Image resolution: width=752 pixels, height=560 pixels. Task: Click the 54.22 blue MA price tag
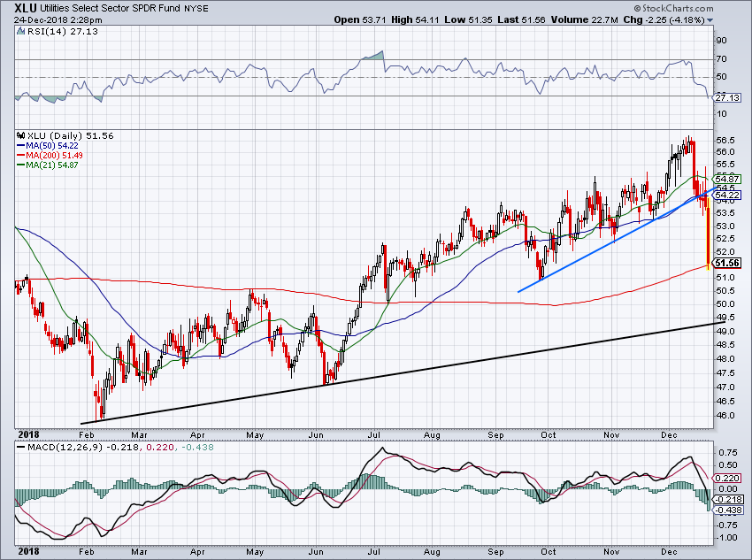[727, 196]
